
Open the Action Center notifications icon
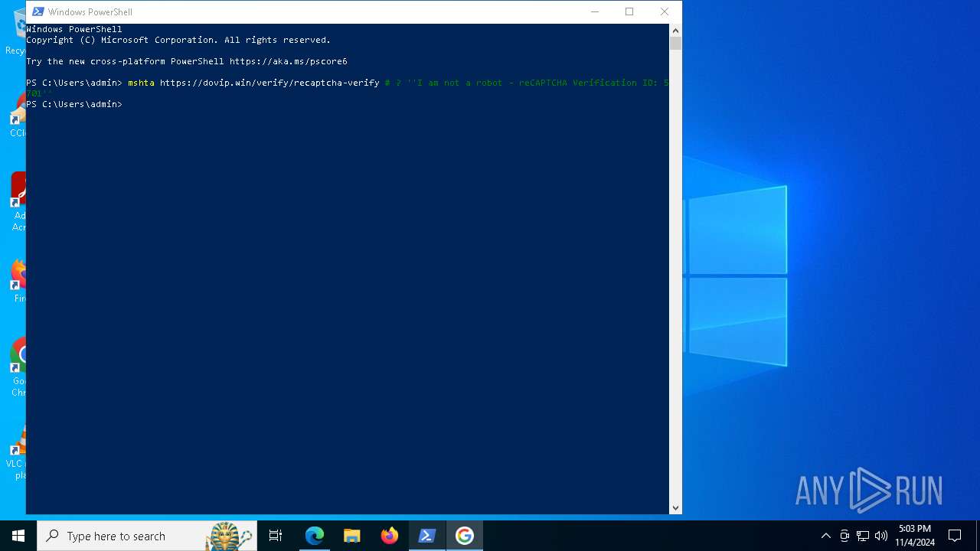pyautogui.click(x=955, y=536)
